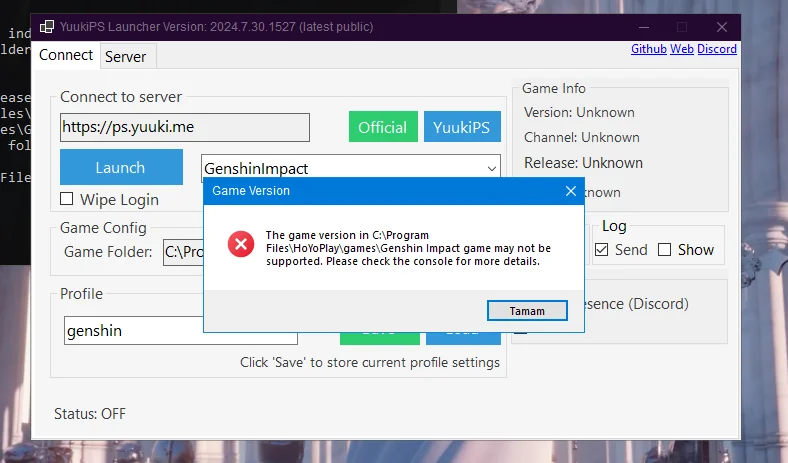Click the server URL field https://ps.yuuki.me

[184, 127]
